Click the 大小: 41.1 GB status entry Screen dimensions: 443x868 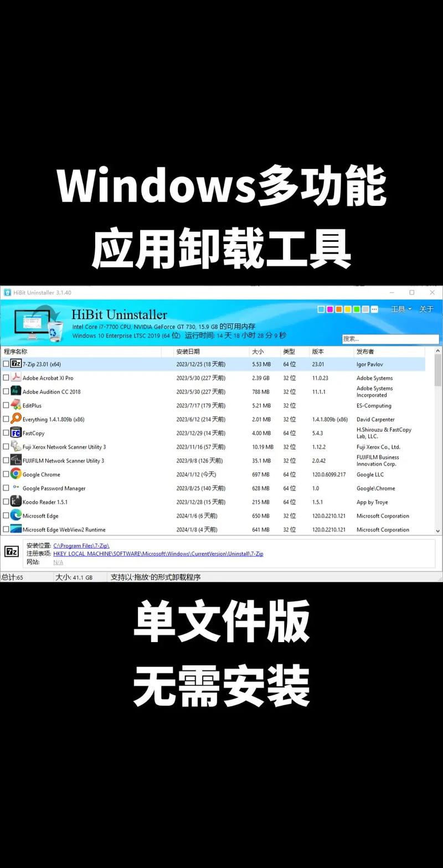[74, 577]
